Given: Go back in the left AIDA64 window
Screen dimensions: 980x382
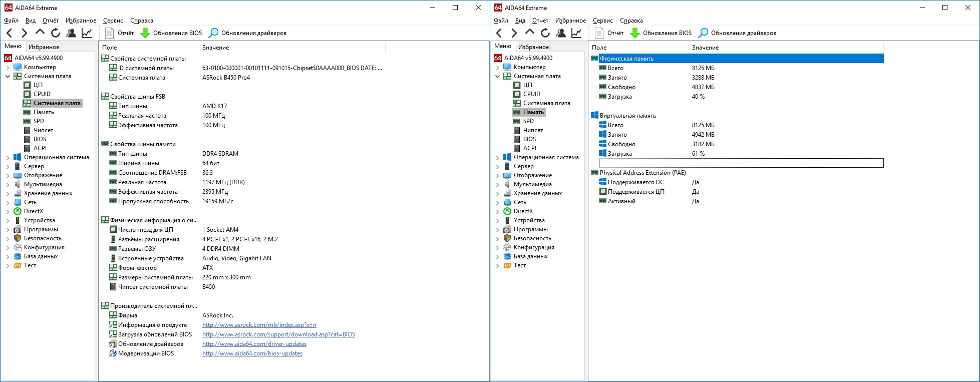Looking at the screenshot, I should [x=10, y=33].
